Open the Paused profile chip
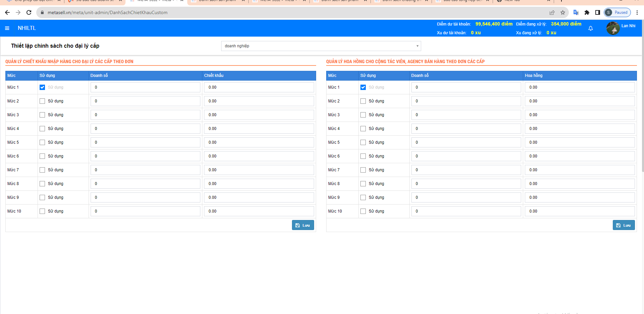The height and width of the screenshot is (314, 644). click(x=617, y=12)
